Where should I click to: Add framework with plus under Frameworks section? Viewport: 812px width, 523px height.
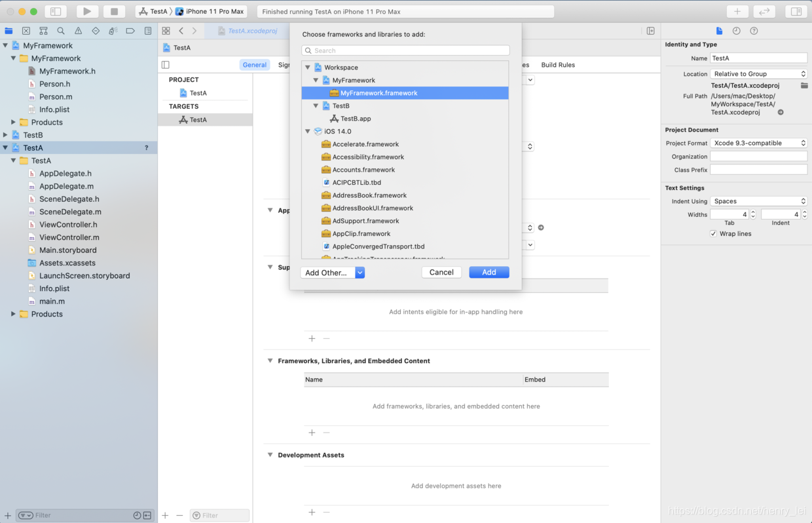312,433
